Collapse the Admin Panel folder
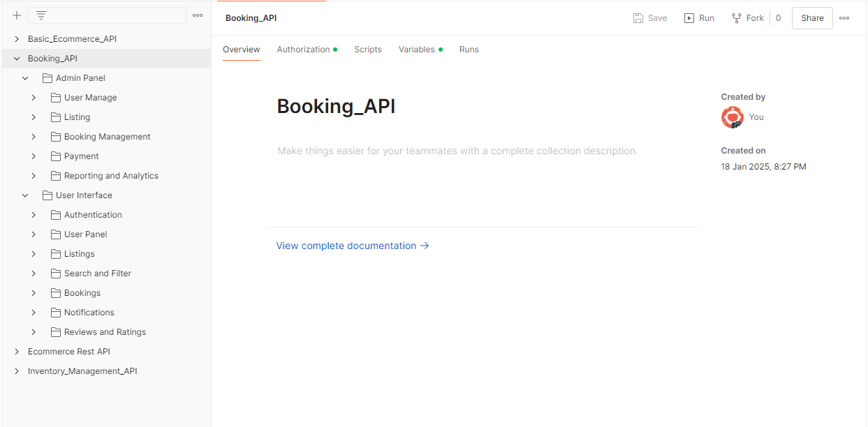The width and height of the screenshot is (868, 427). click(26, 78)
